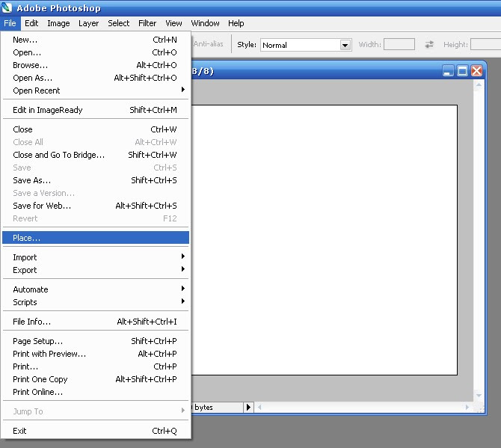
Task: Click the horizontal scrollbar left arrow
Action: point(259,408)
